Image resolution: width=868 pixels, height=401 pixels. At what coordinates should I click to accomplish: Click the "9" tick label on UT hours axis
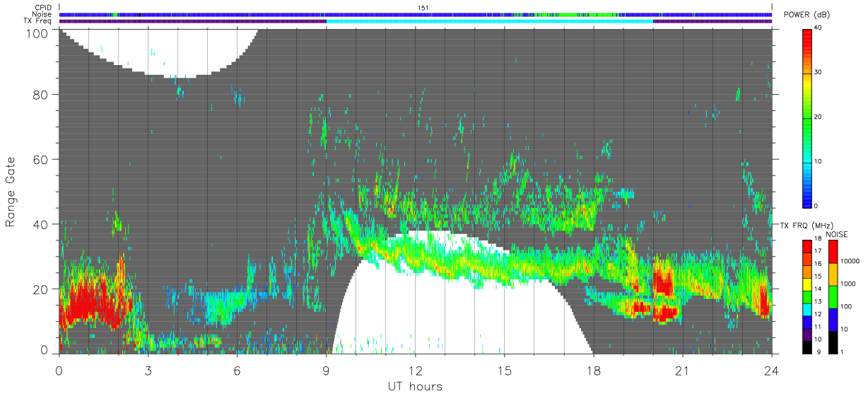[x=326, y=370]
